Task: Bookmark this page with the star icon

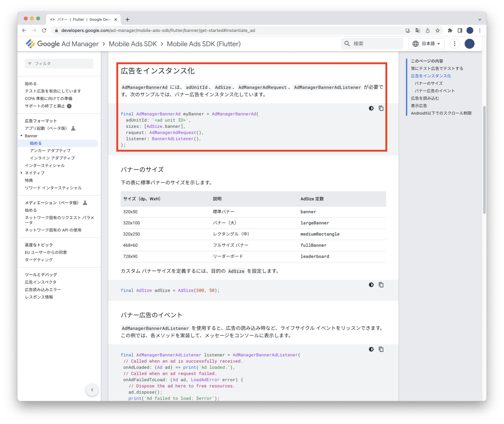Action: (x=438, y=30)
